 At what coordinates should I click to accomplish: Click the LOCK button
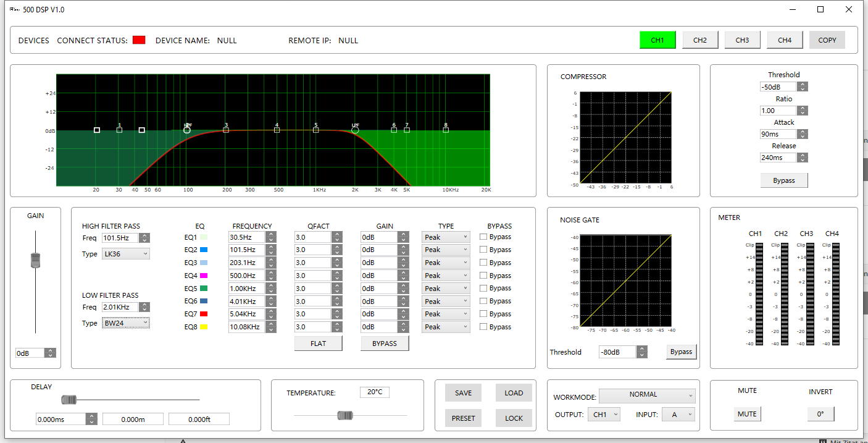point(514,418)
